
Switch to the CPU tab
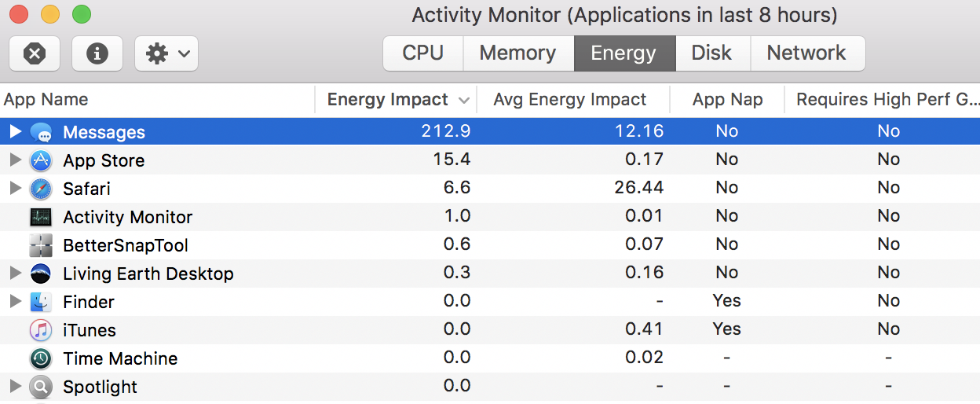[x=423, y=53]
